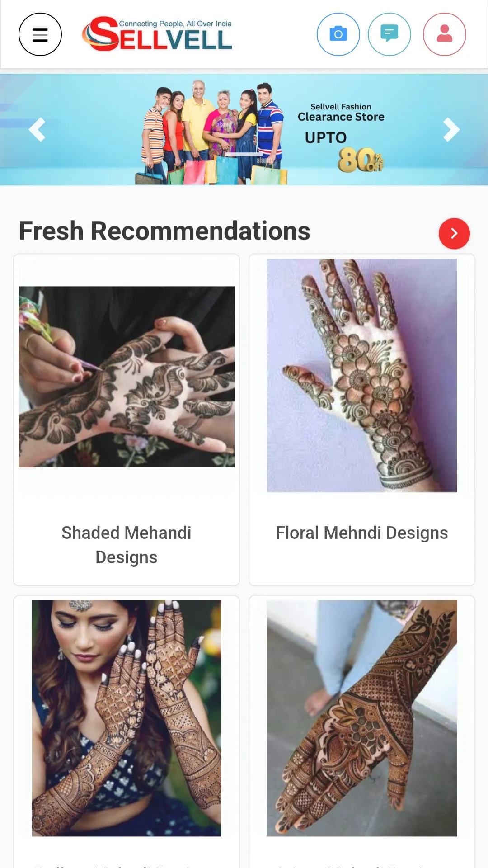Viewport: 488px width, 868px height.
Task: Open the arm mehndi design photo
Action: 362,718
